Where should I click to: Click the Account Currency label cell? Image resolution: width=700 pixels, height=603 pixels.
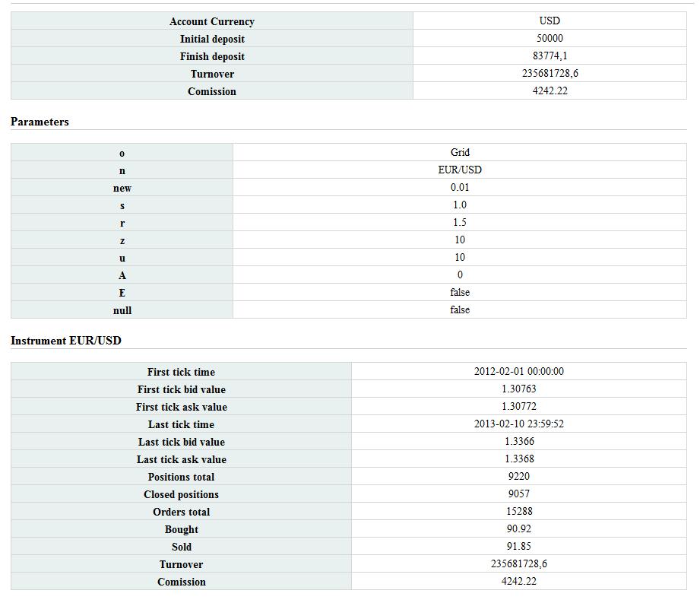tap(212, 21)
